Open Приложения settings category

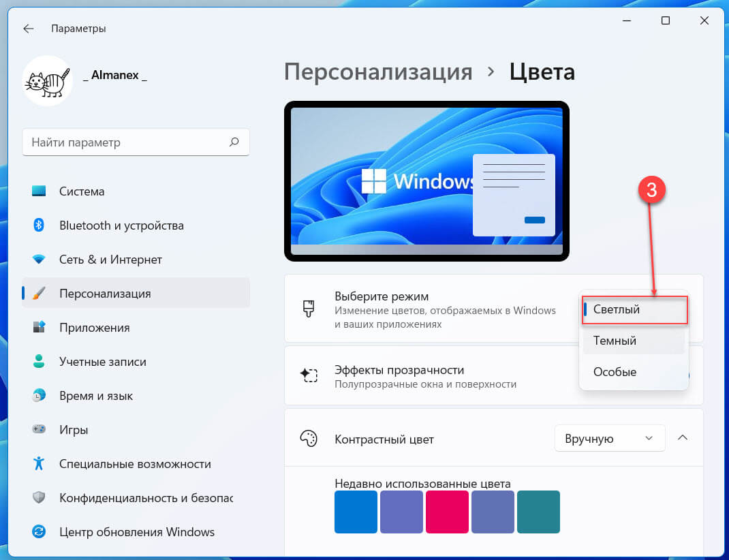pyautogui.click(x=136, y=327)
